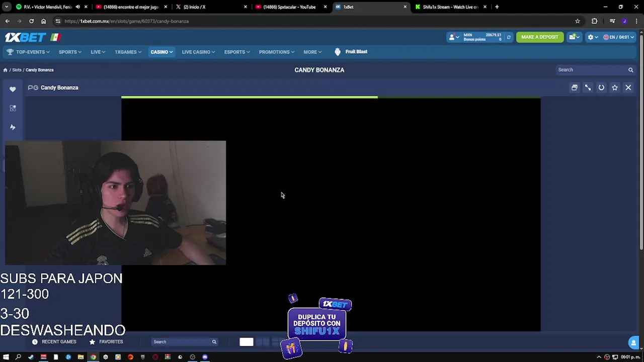The width and height of the screenshot is (644, 362).
Task: Click the magnifier in the bottom search bar
Action: (214, 342)
